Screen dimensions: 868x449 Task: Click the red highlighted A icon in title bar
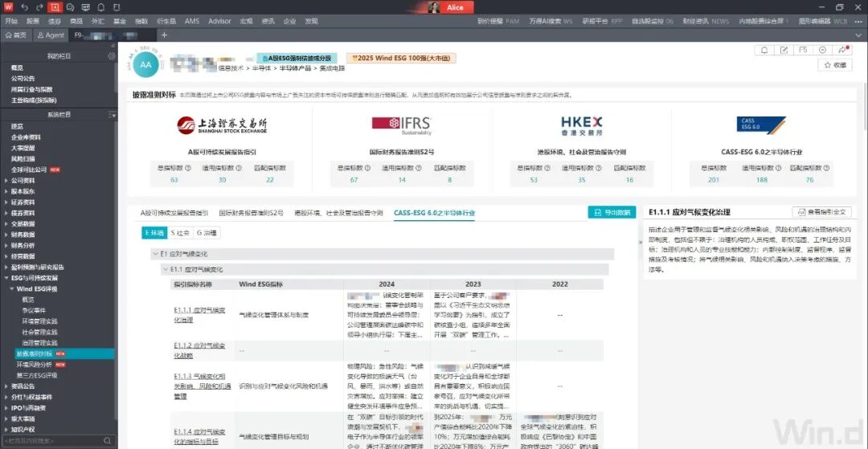(x=55, y=7)
